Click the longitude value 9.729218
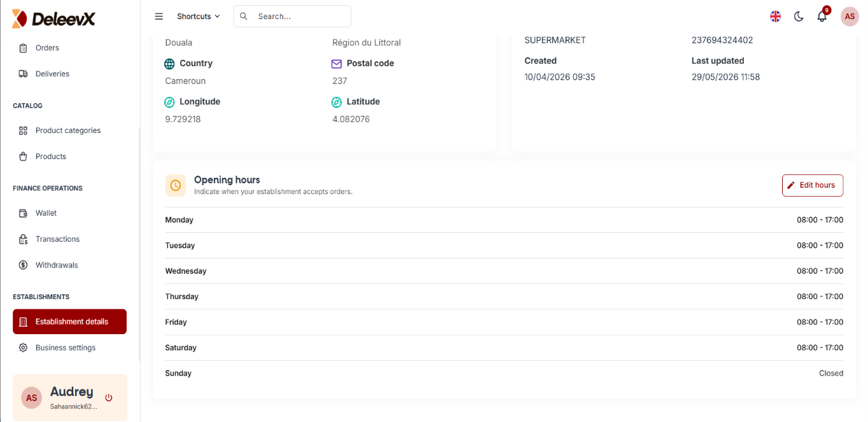 click(x=183, y=119)
